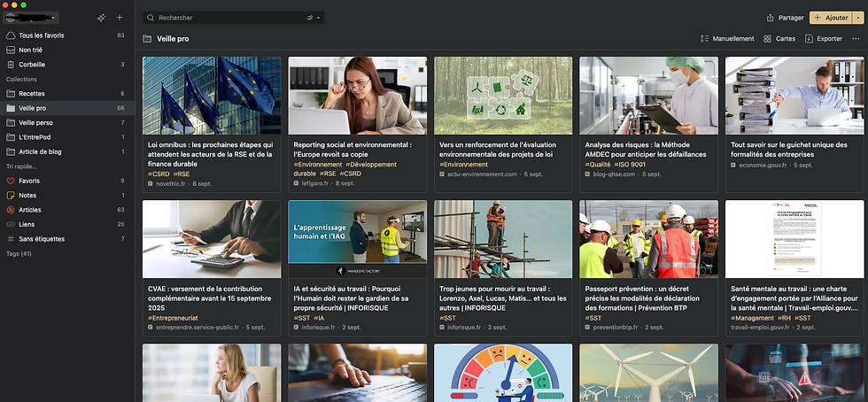Click the Exporter button
Image resolution: width=868 pixels, height=402 pixels.
point(824,39)
